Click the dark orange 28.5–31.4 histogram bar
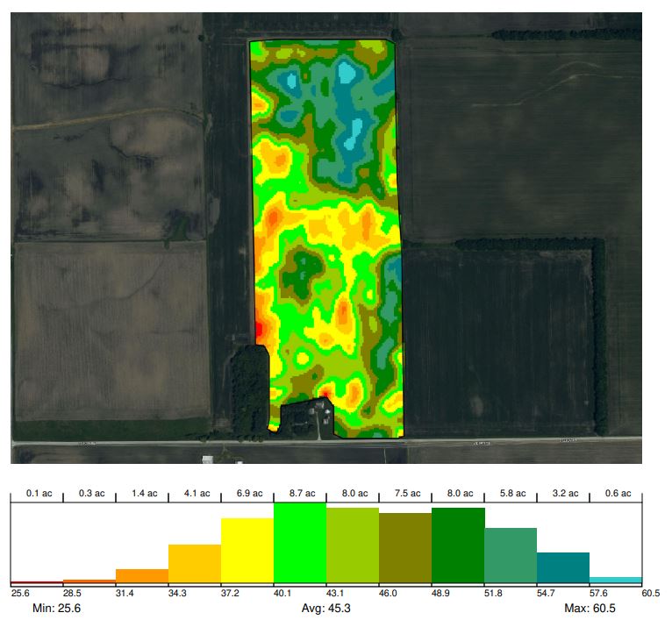672x627 pixels. coord(89,581)
